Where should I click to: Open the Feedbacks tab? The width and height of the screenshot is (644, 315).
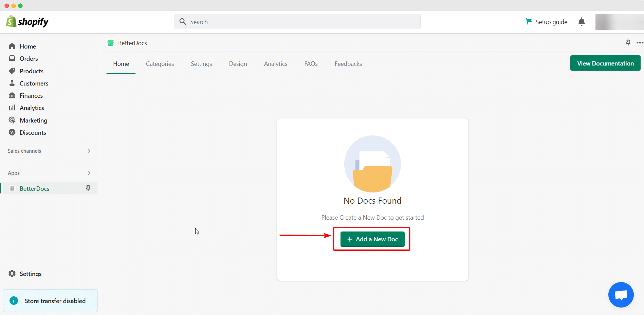348,64
